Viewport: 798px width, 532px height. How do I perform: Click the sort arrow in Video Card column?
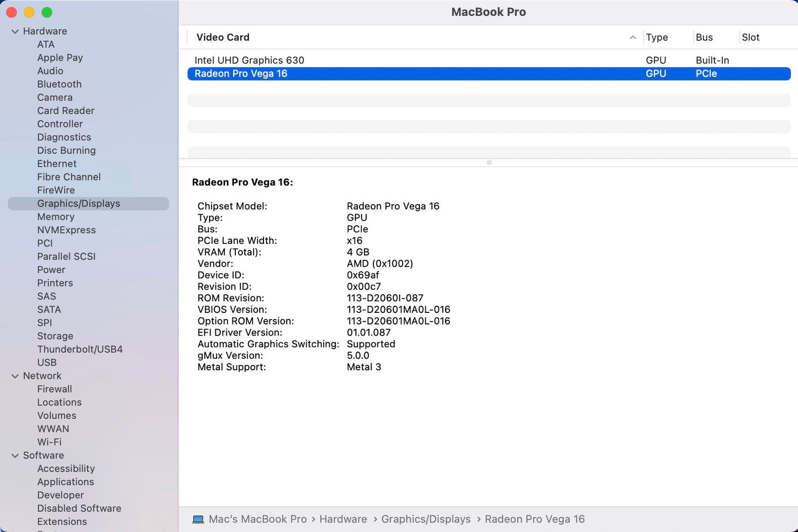(x=632, y=38)
